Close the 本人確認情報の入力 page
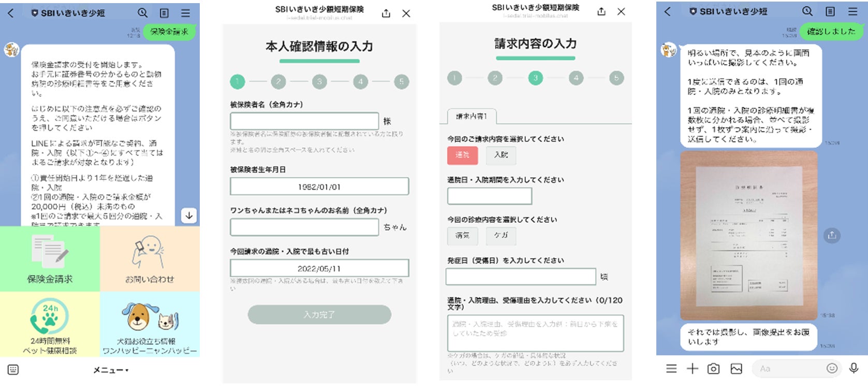The height and width of the screenshot is (386, 868). (x=406, y=13)
